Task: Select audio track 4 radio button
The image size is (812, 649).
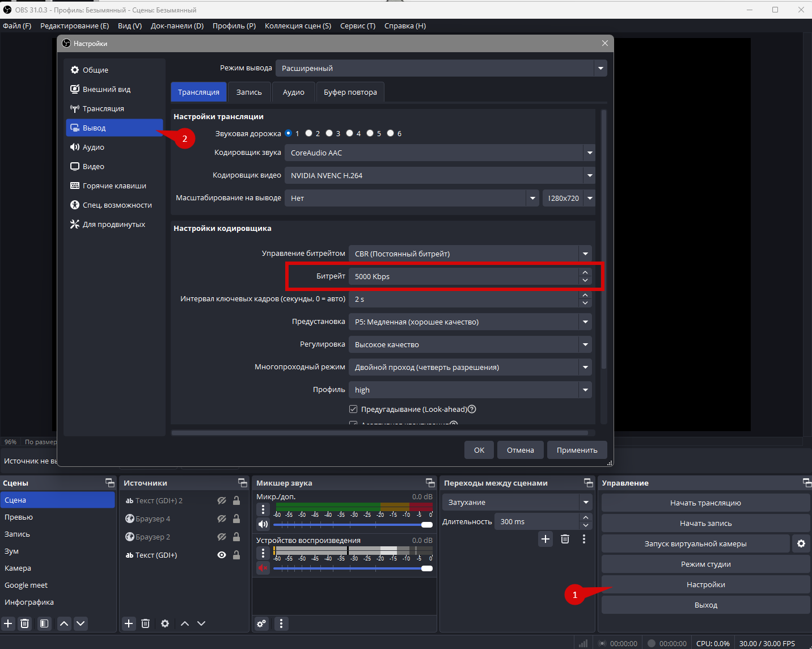Action: coord(350,133)
